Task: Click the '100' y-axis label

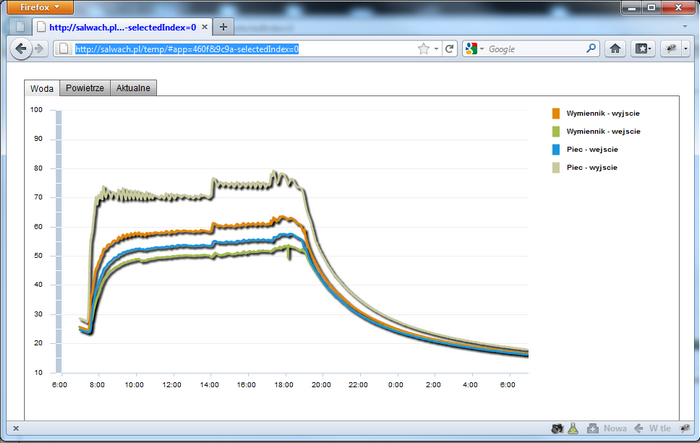Action: [36, 109]
